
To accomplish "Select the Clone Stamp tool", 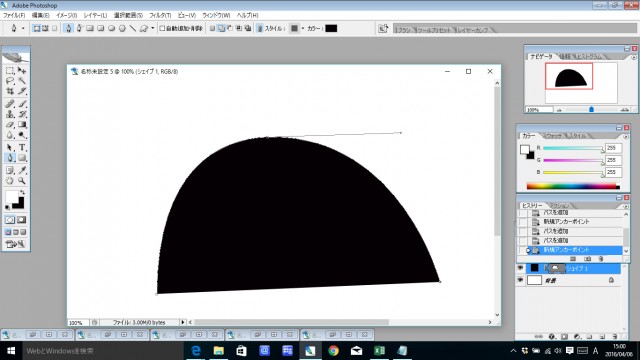I will coord(10,114).
